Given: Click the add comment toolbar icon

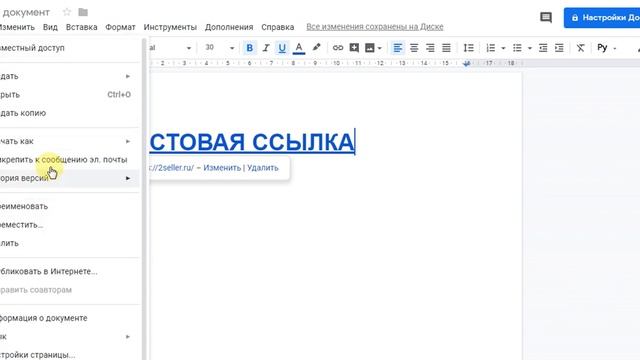Looking at the screenshot, I should pos(354,48).
